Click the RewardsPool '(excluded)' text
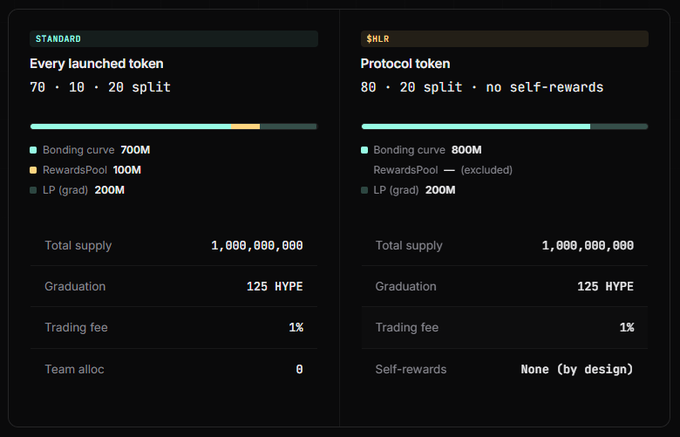The height and width of the screenshot is (437, 680). point(487,170)
